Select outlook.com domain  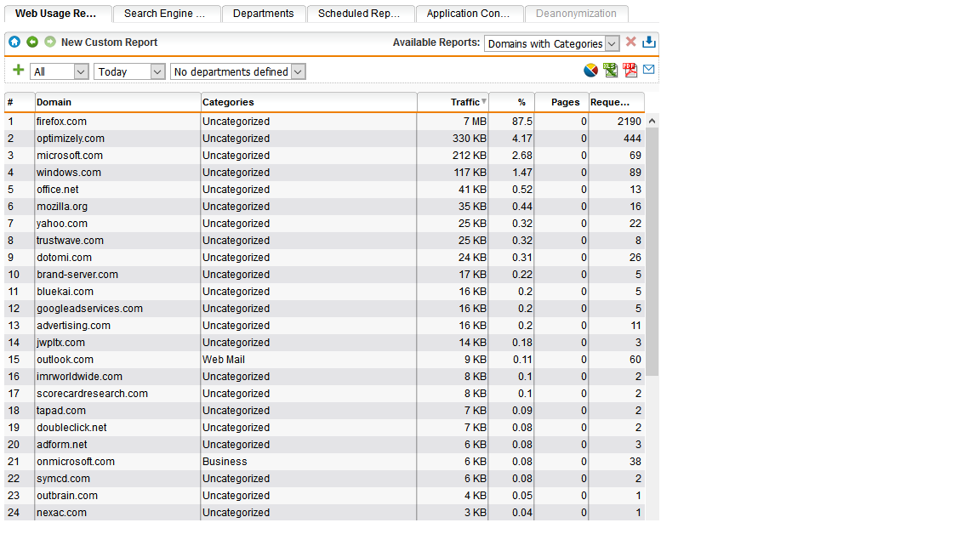[x=65, y=360]
